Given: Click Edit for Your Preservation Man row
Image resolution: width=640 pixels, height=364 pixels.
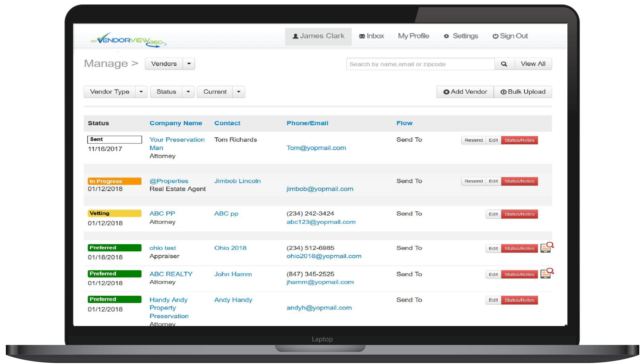Looking at the screenshot, I should [x=493, y=140].
